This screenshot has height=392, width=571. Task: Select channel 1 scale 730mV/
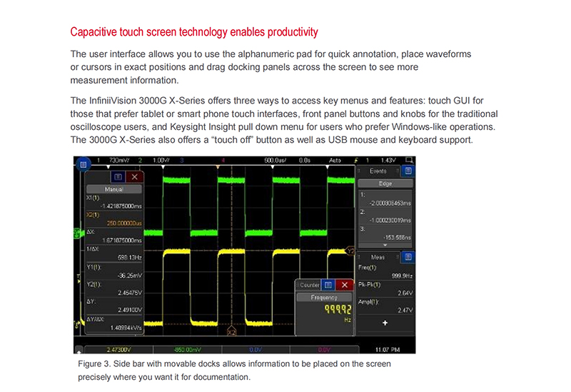coord(119,160)
